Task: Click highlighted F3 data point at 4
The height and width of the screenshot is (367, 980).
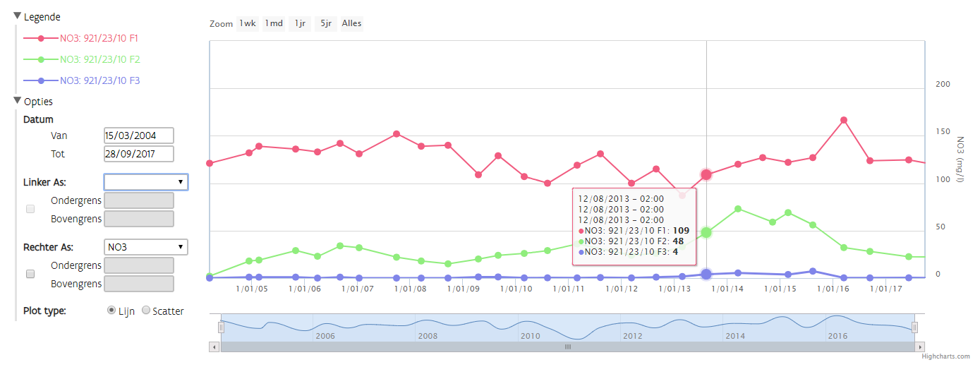Action: (706, 274)
